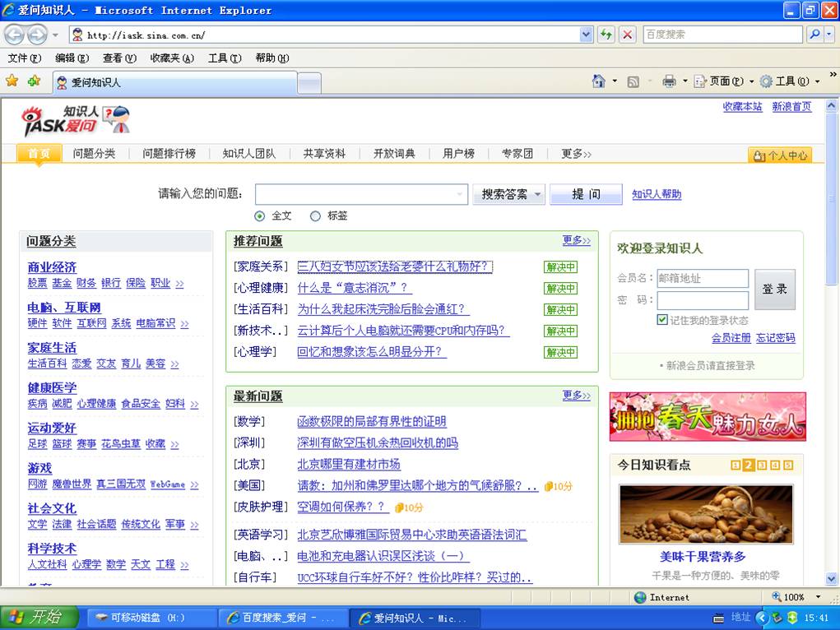The image size is (840, 630).
Task: Click the 请输入您的问题 input field
Action: coord(361,194)
